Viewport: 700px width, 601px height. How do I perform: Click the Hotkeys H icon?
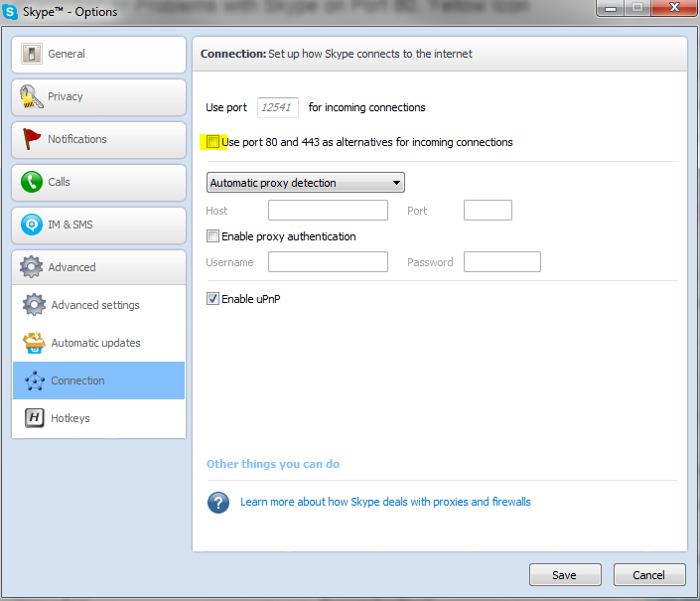point(35,418)
